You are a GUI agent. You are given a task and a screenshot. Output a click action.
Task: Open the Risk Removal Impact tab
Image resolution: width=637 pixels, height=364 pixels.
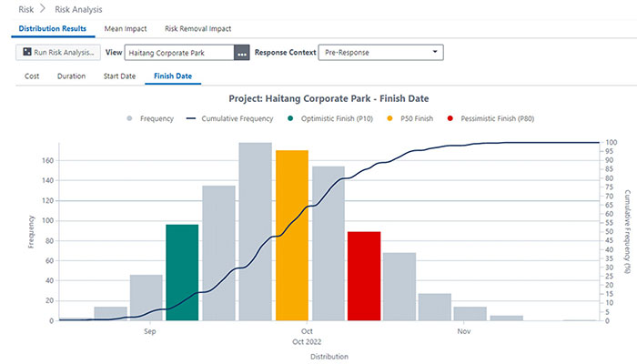click(x=197, y=29)
